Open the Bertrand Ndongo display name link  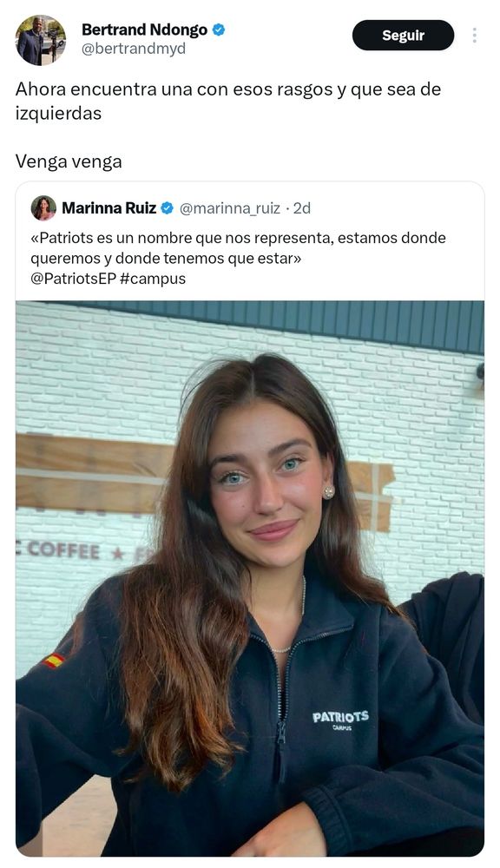144,30
